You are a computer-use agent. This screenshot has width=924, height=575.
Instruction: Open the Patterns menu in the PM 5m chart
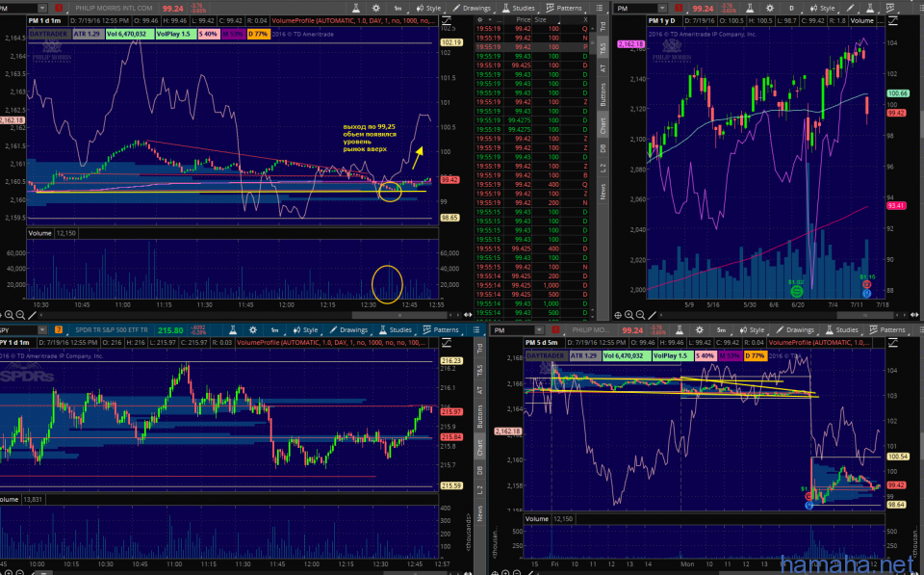point(886,329)
